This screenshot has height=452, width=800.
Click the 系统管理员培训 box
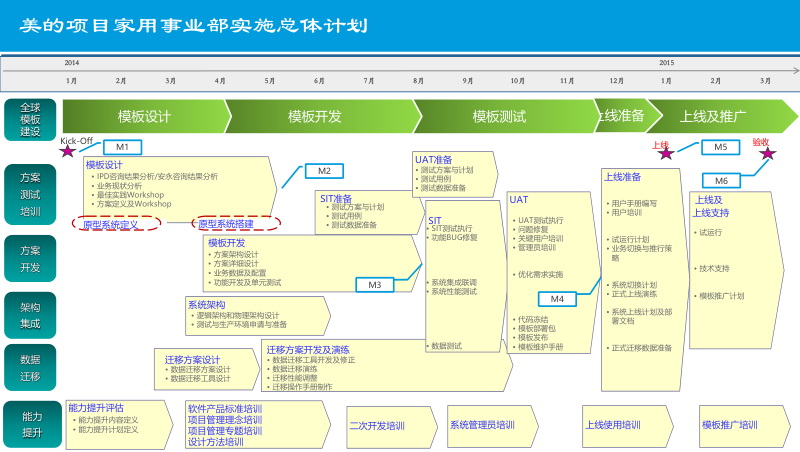point(492,425)
